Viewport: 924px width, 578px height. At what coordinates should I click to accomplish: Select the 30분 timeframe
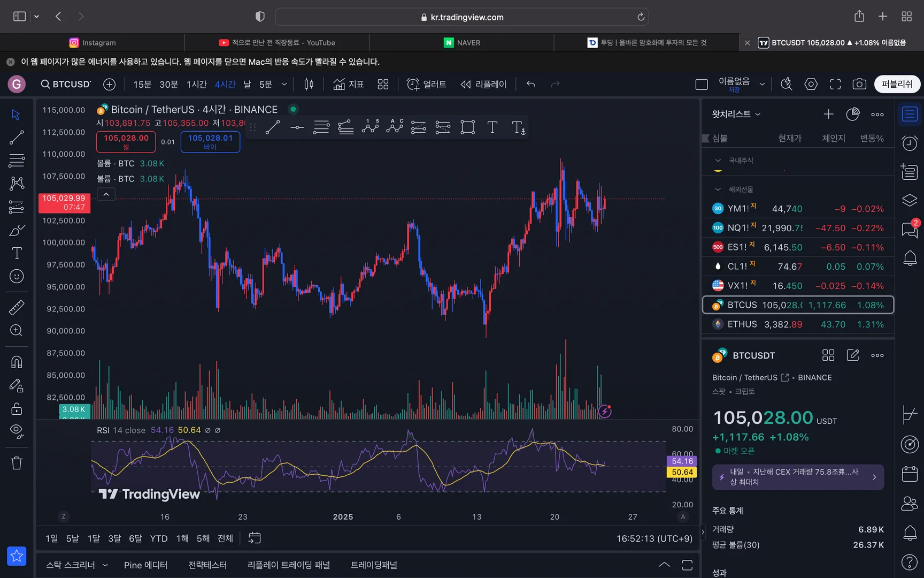tap(168, 85)
